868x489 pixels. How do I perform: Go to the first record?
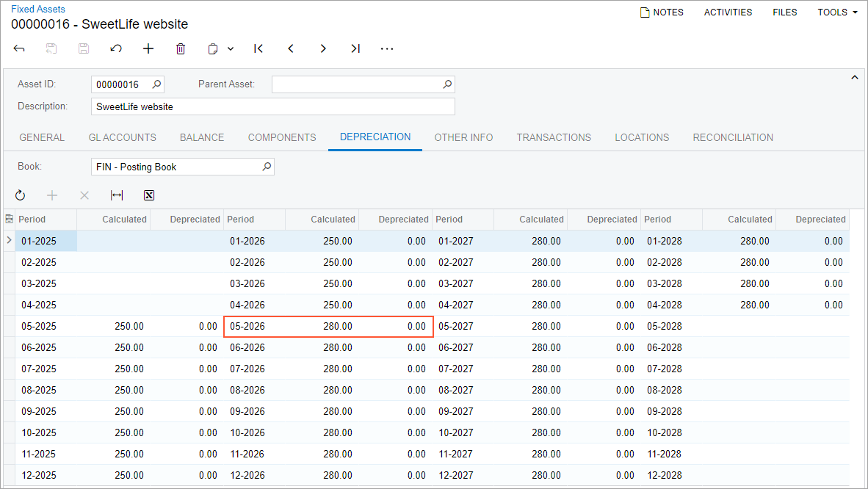coord(258,48)
